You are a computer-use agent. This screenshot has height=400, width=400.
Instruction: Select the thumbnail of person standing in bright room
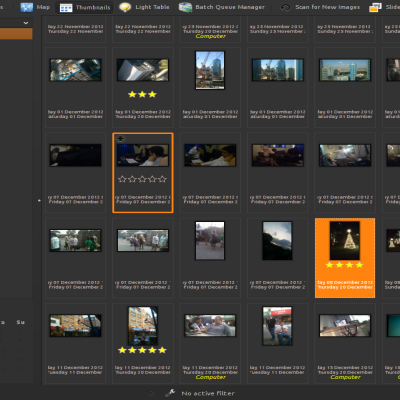[345, 155]
